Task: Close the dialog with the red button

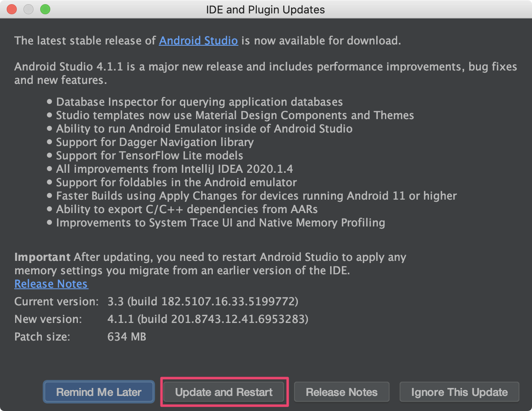Action: [x=12, y=9]
